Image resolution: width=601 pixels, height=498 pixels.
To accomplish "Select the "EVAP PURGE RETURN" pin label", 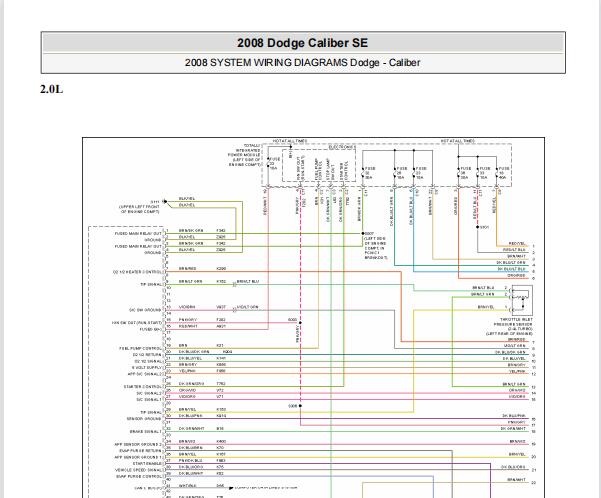I will click(141, 451).
